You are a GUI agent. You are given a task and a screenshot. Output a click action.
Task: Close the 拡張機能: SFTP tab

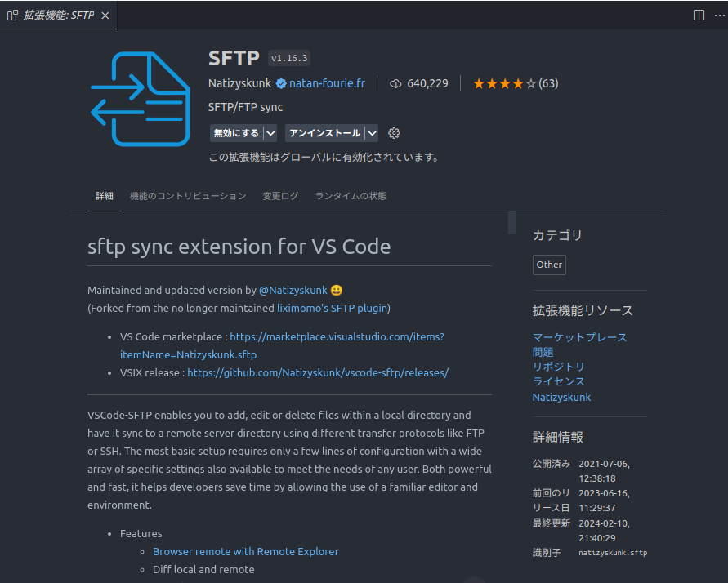(x=105, y=16)
